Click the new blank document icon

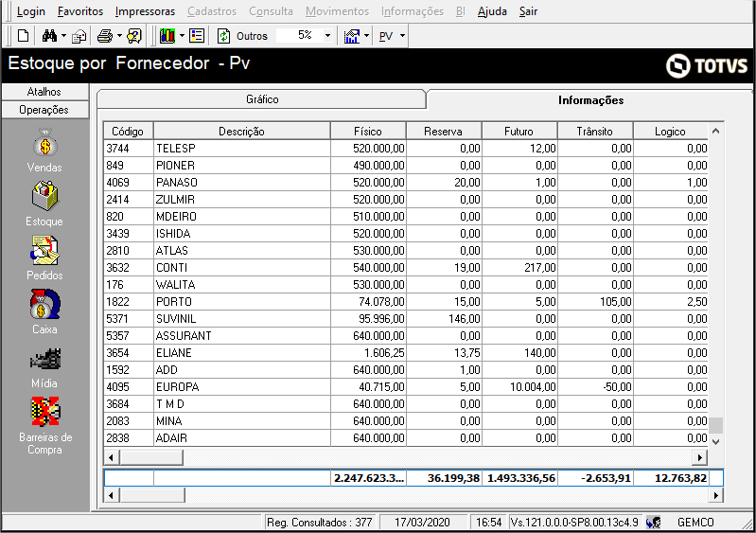point(23,36)
